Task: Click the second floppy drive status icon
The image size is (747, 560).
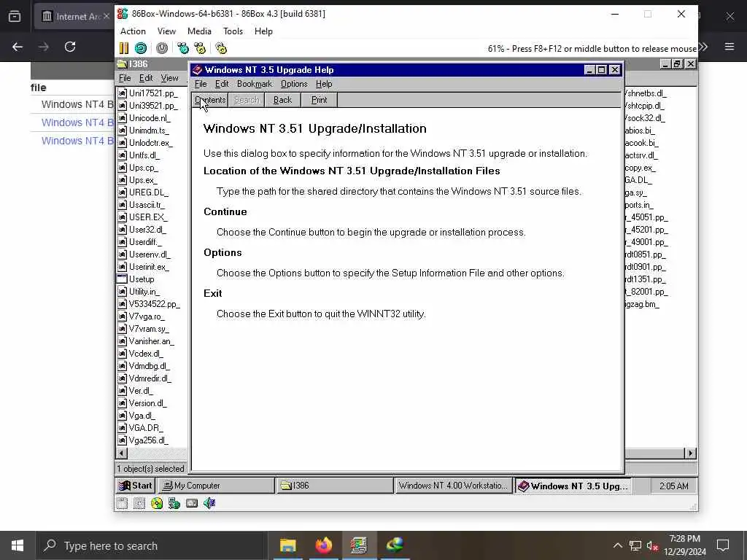Action: tap(139, 503)
